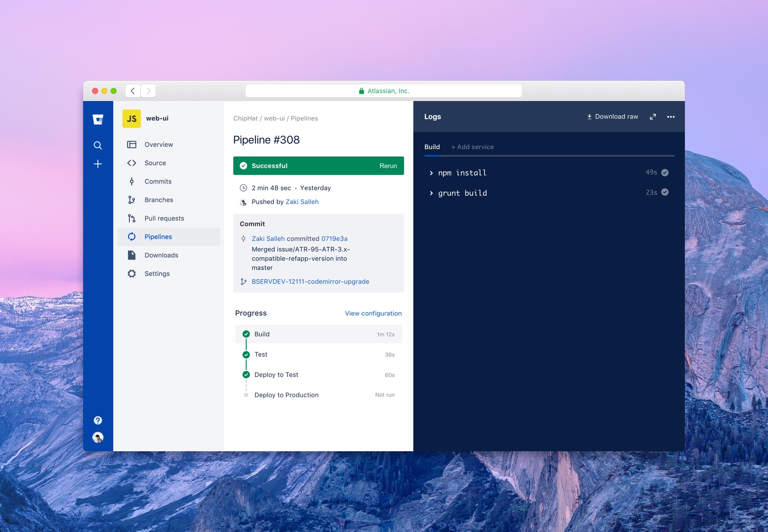Image resolution: width=768 pixels, height=532 pixels.
Task: Click the ChipHat breadcrumb
Action: pyautogui.click(x=246, y=118)
